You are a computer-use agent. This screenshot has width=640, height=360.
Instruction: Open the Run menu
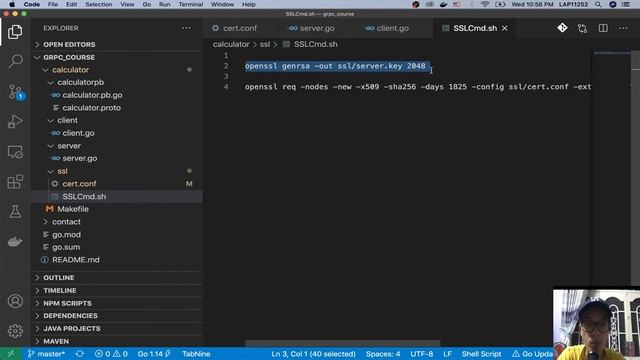tap(164, 4)
